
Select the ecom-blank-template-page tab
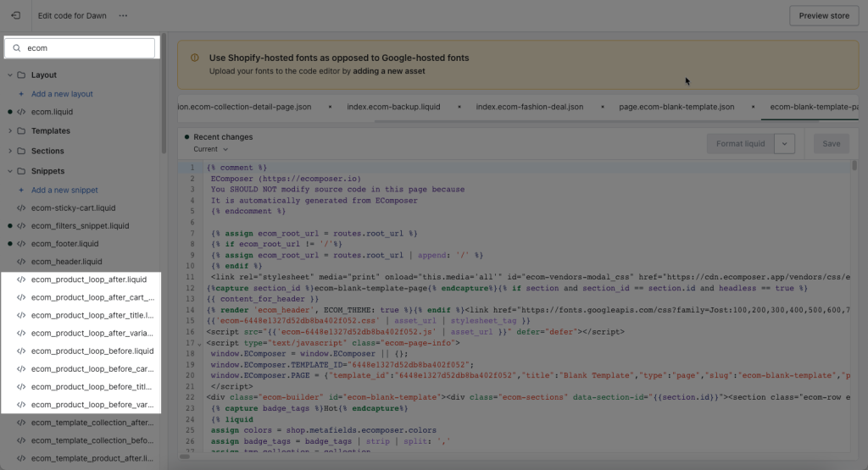(x=814, y=107)
